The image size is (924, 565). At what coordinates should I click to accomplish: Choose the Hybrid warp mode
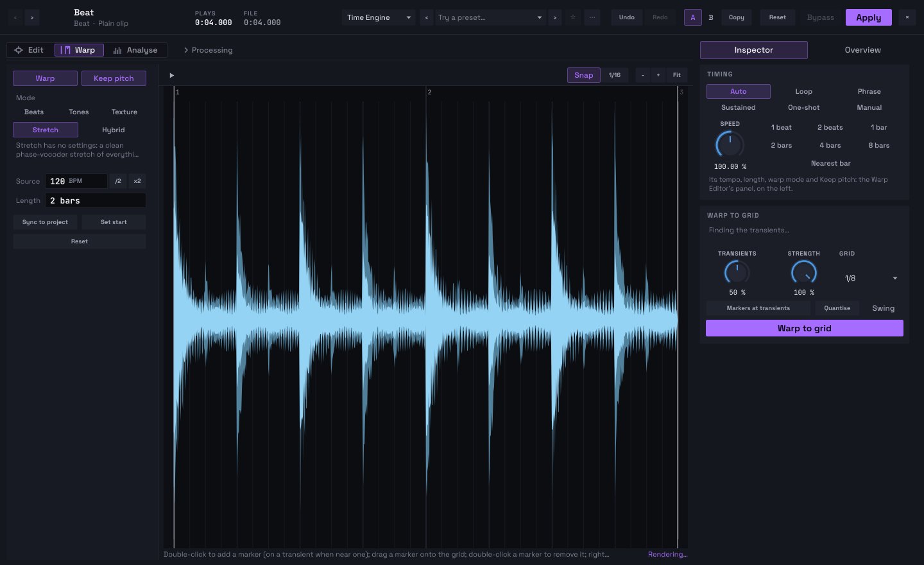coord(114,130)
